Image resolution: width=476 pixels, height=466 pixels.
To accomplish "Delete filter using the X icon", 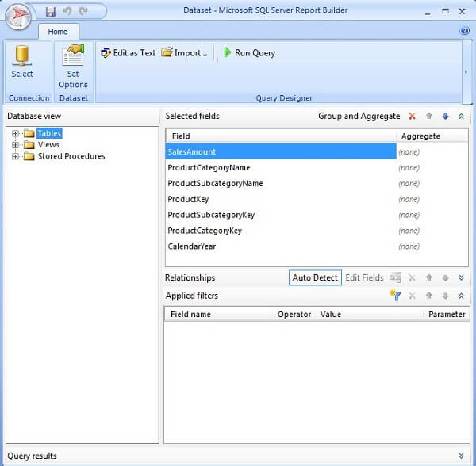I will 412,296.
